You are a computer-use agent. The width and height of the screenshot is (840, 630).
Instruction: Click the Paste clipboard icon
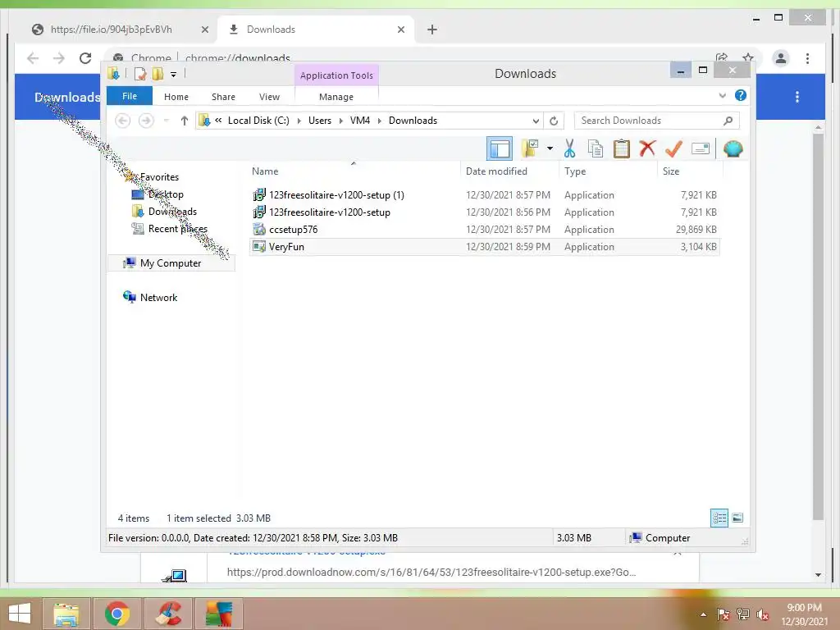tap(622, 148)
